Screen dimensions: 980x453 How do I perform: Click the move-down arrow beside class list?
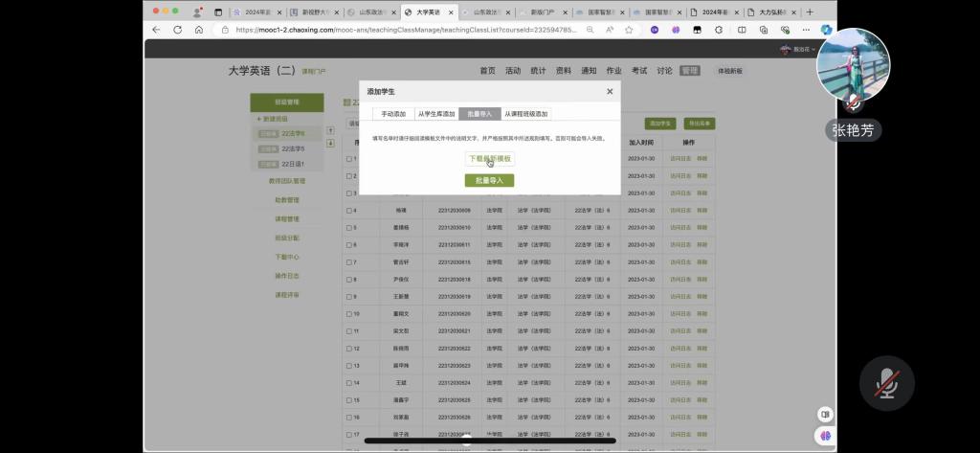pyautogui.click(x=330, y=144)
